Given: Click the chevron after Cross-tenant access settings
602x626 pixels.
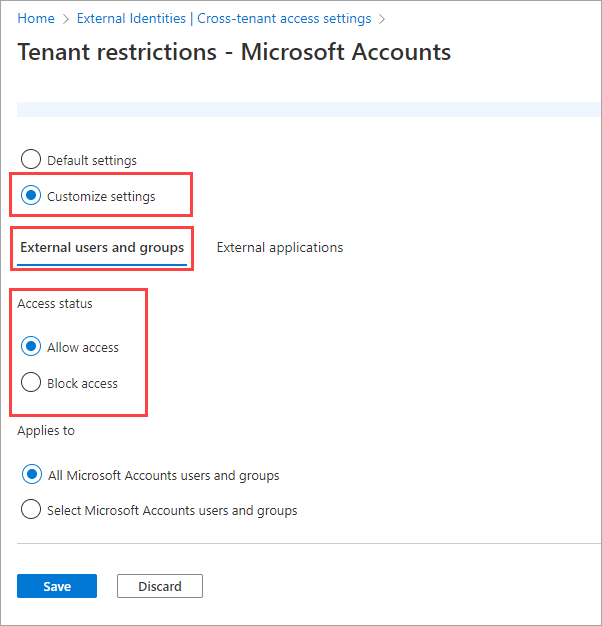Looking at the screenshot, I should coord(381,18).
